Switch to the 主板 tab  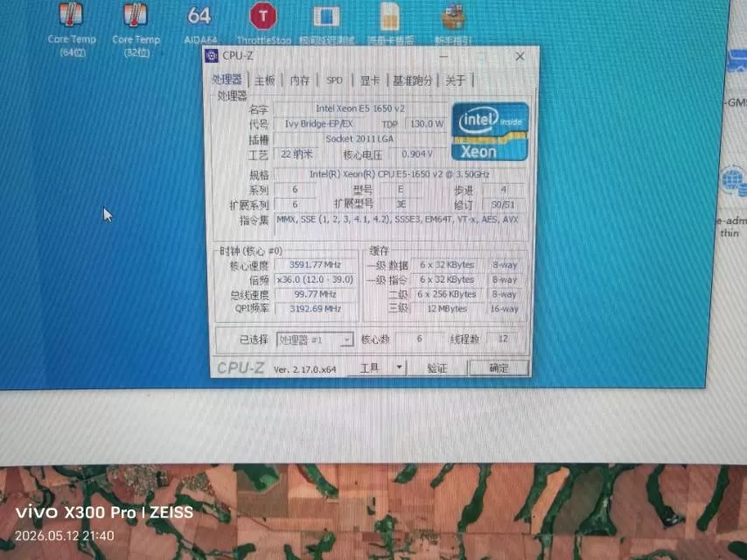pos(265,80)
